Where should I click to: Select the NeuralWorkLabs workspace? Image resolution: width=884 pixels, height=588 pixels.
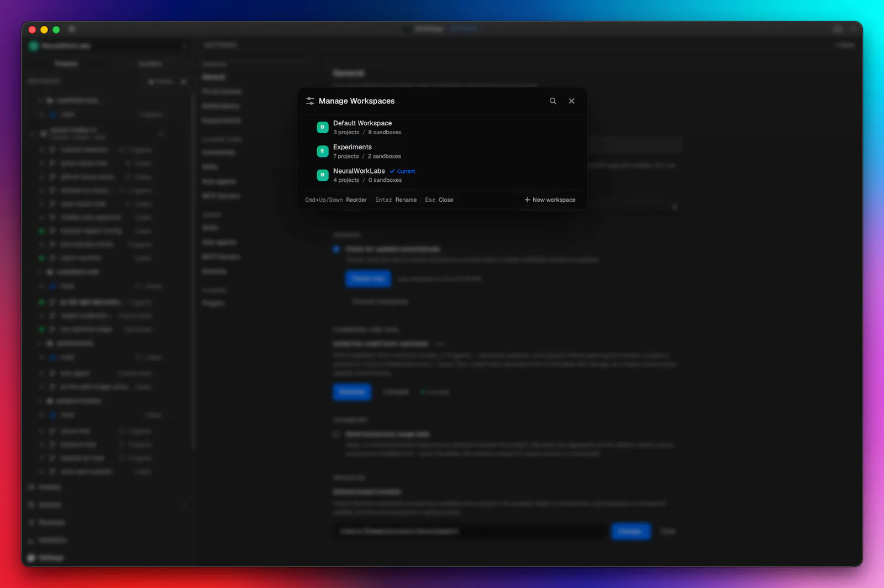click(442, 175)
